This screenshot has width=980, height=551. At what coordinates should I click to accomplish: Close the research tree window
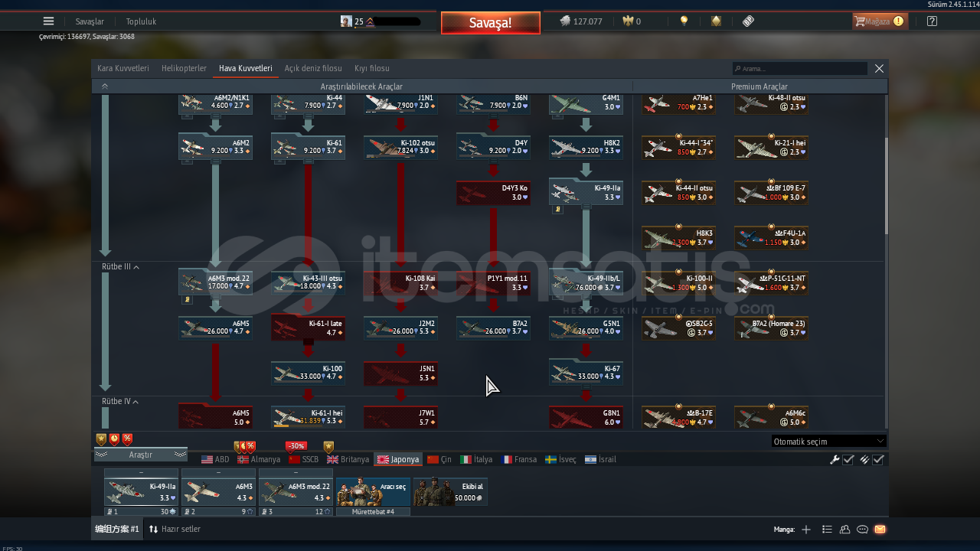879,68
